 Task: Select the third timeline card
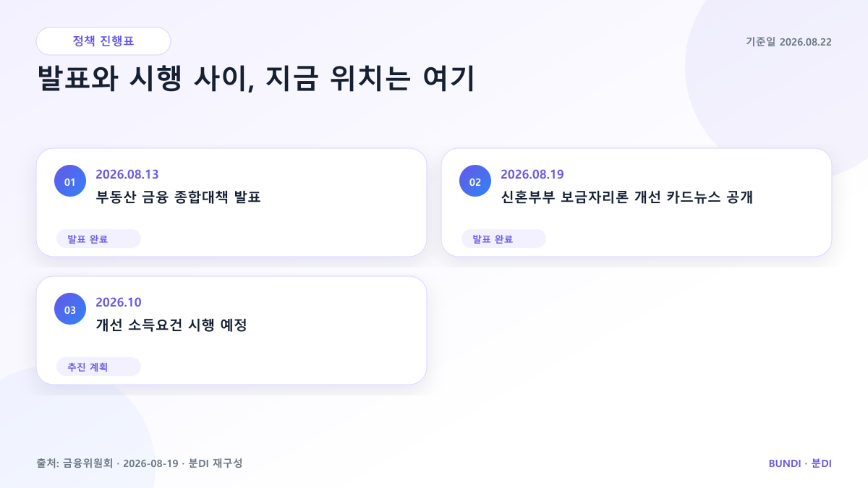231,330
